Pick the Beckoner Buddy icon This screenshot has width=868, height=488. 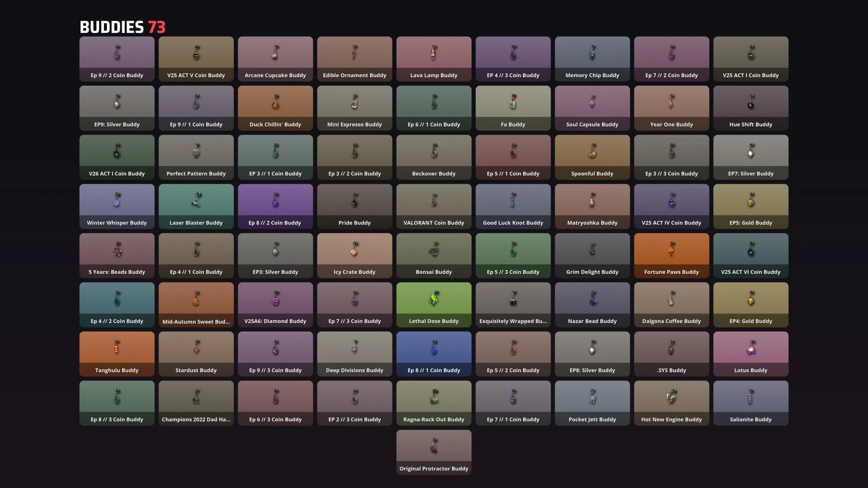(x=434, y=151)
